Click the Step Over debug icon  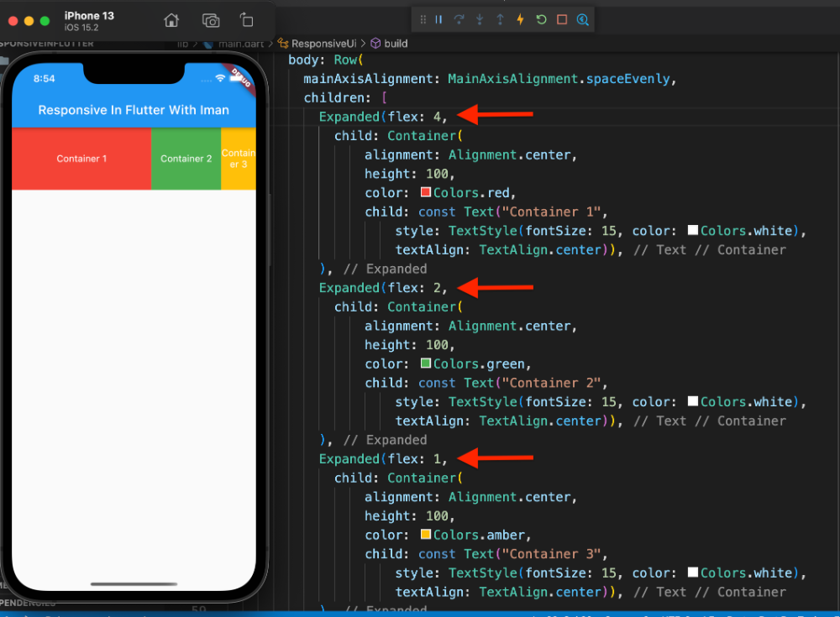(x=459, y=20)
